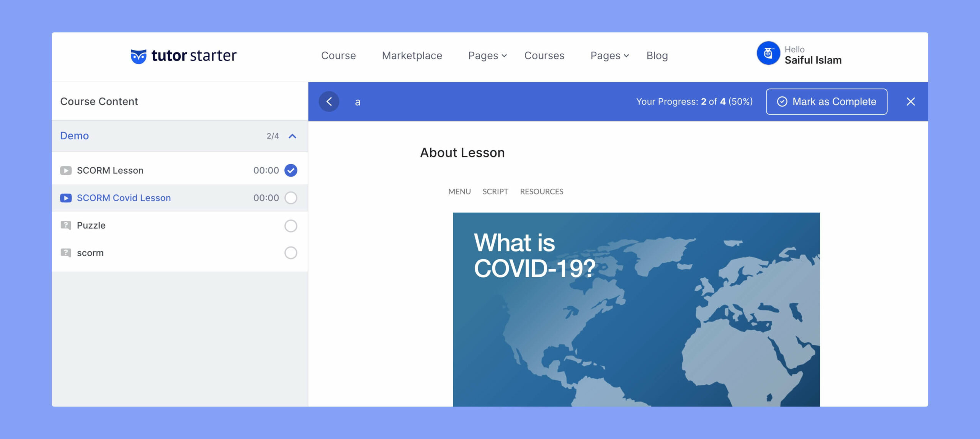Click the back navigation arrow icon

coord(329,102)
